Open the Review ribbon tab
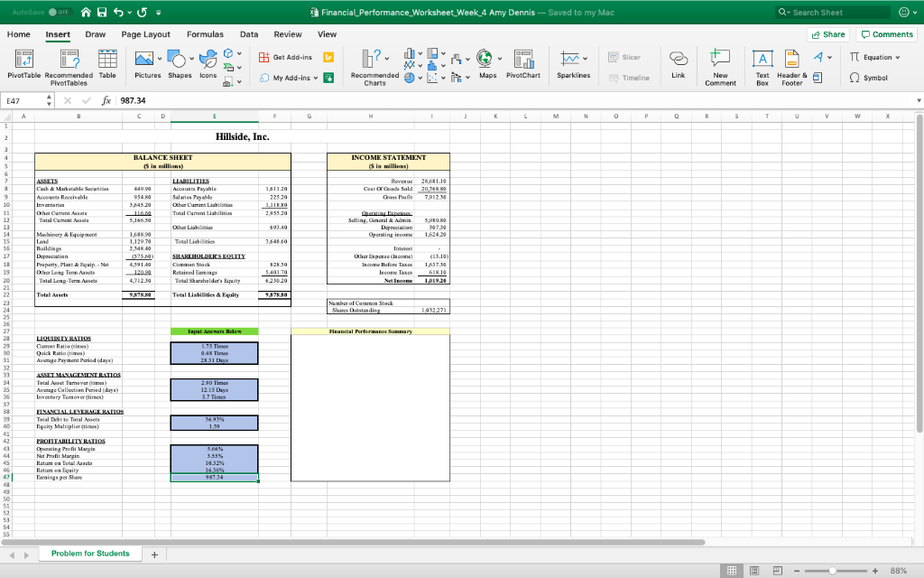This screenshot has height=578, width=924. [288, 33]
